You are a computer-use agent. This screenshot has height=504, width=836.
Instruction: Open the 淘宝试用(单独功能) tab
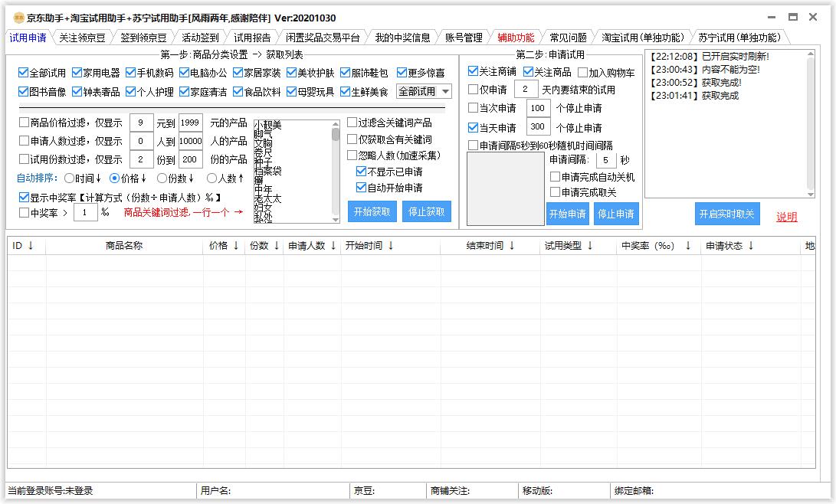click(642, 38)
